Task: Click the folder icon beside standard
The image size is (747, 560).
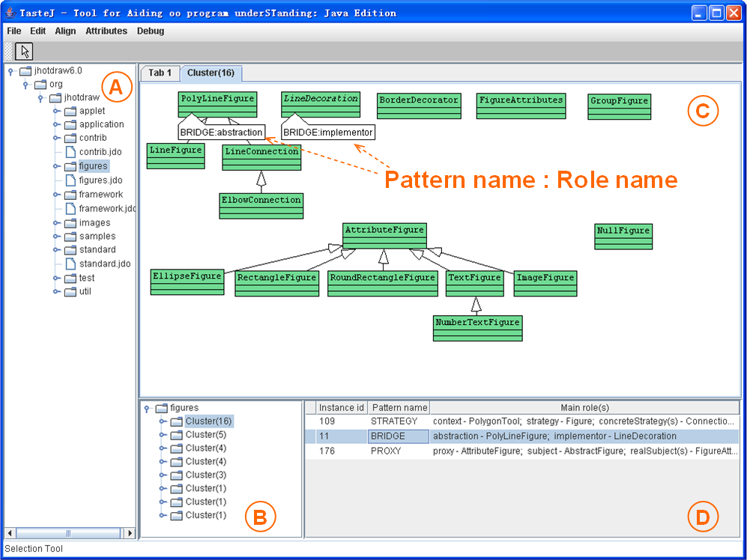Action: tap(70, 249)
